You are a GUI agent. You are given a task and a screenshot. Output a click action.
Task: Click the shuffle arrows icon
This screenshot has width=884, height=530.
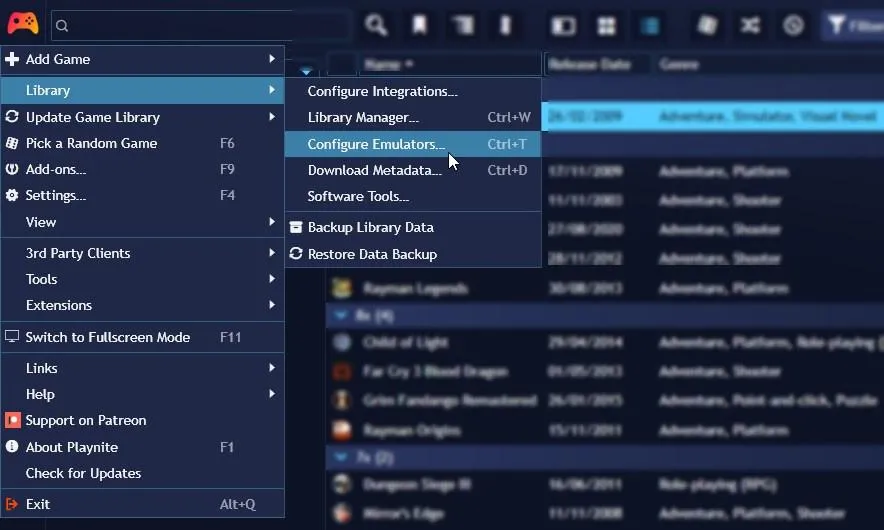tap(750, 25)
